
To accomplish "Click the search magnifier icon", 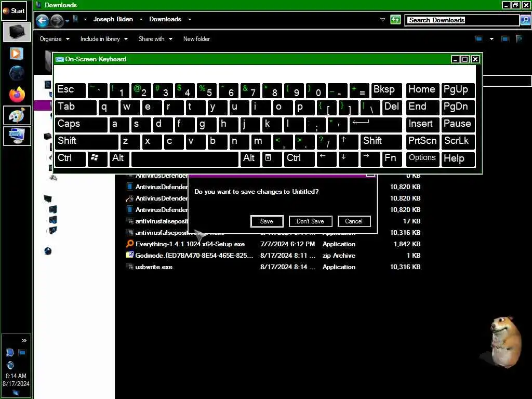I will (525, 20).
